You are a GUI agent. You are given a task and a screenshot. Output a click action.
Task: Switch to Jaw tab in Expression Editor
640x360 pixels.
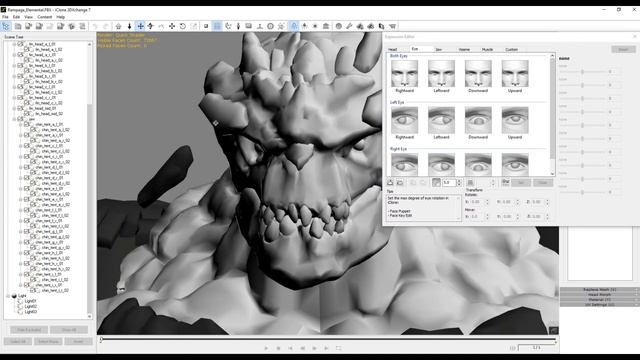tap(439, 49)
